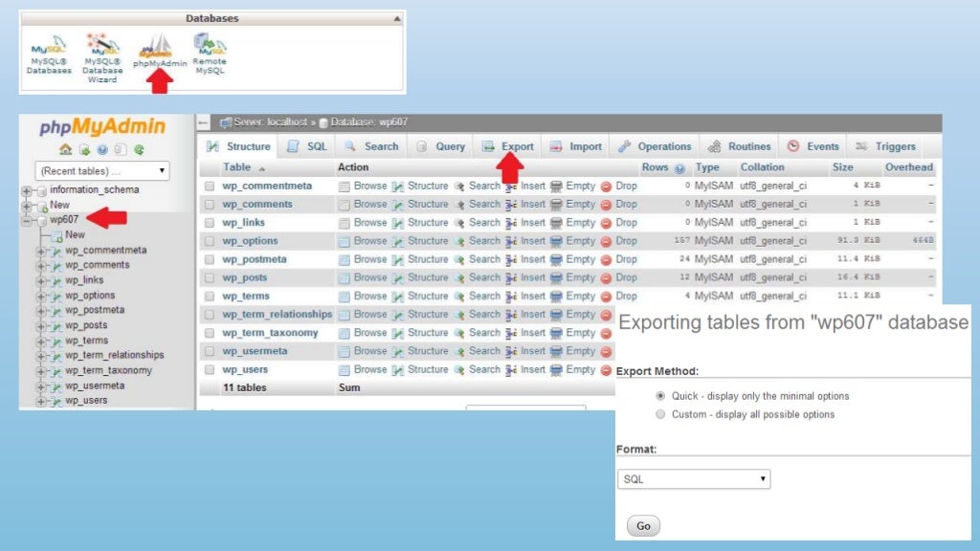
Task: Open the Routines tab
Action: tap(740, 146)
